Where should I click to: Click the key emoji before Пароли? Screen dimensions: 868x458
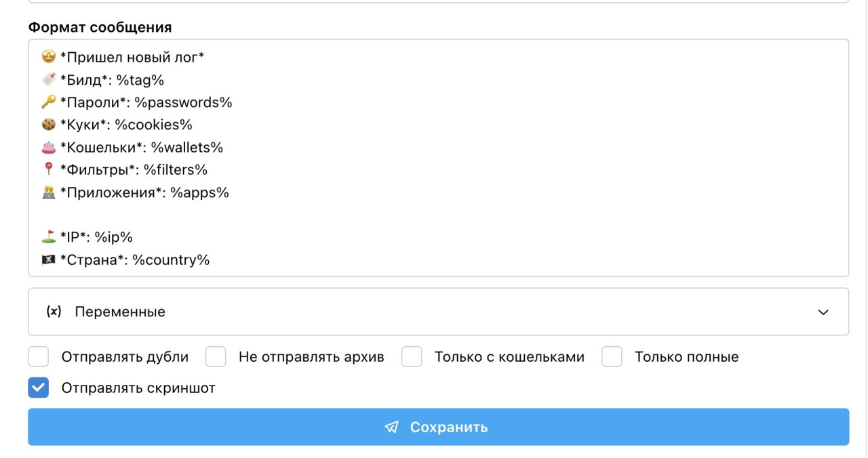tap(48, 102)
